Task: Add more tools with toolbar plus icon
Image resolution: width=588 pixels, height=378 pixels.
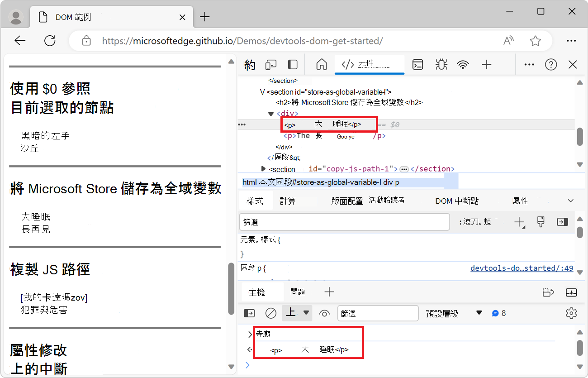Action: coord(486,65)
